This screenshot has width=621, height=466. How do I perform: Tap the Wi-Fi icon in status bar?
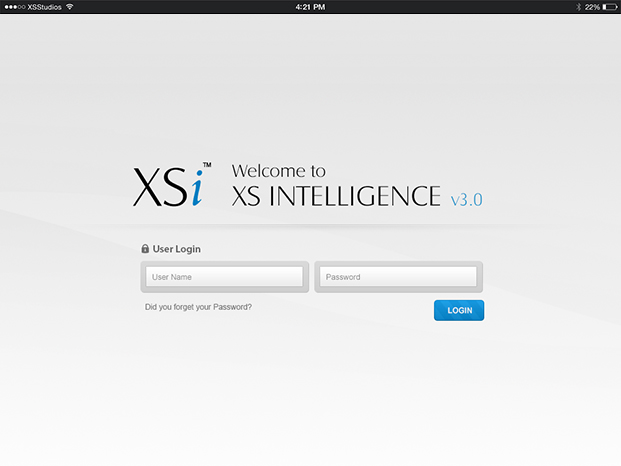70,7
